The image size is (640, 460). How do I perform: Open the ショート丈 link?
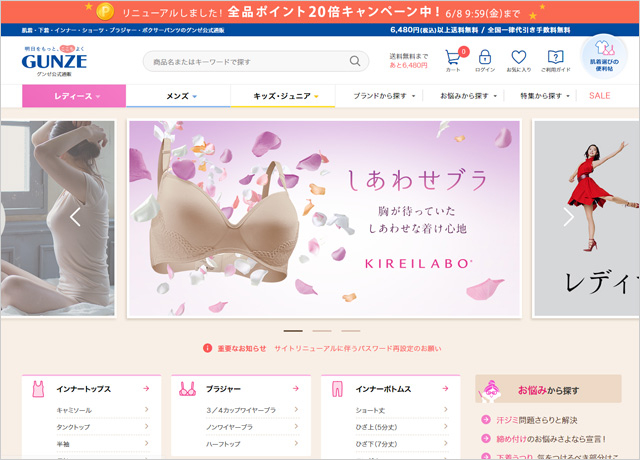[370, 410]
